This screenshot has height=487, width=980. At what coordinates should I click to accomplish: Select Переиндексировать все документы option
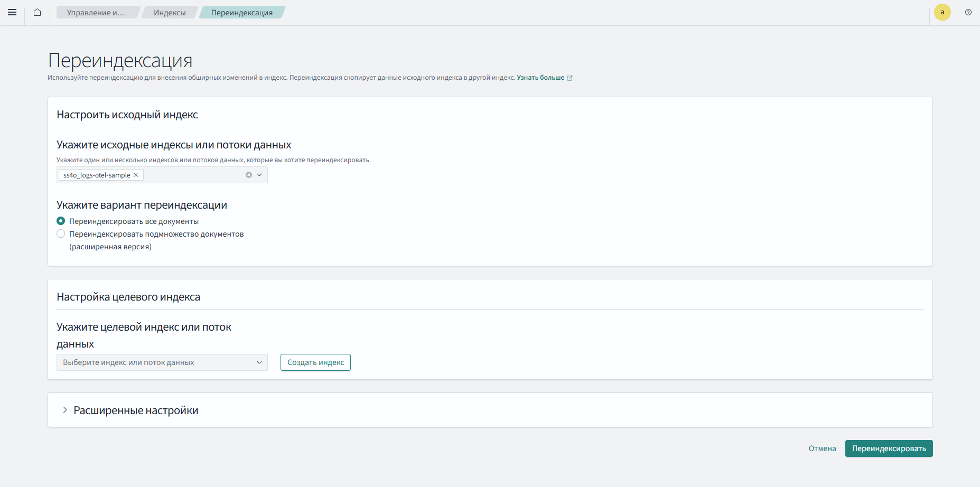coord(61,221)
